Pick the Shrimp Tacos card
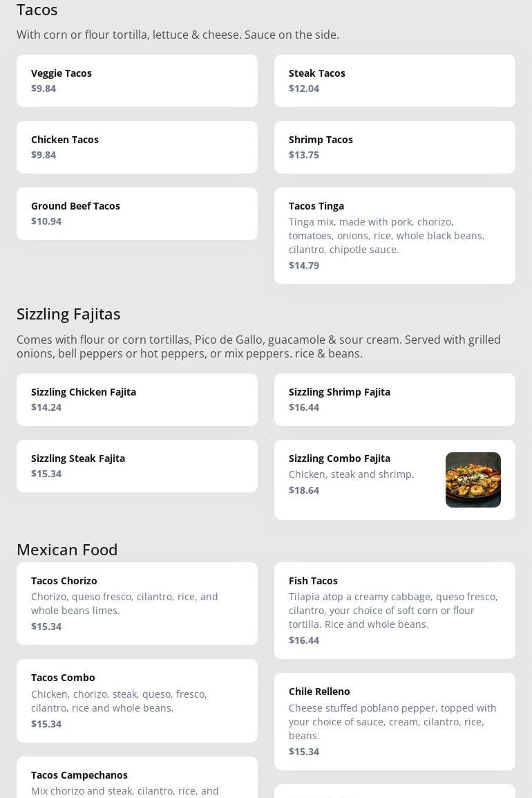 [395, 147]
